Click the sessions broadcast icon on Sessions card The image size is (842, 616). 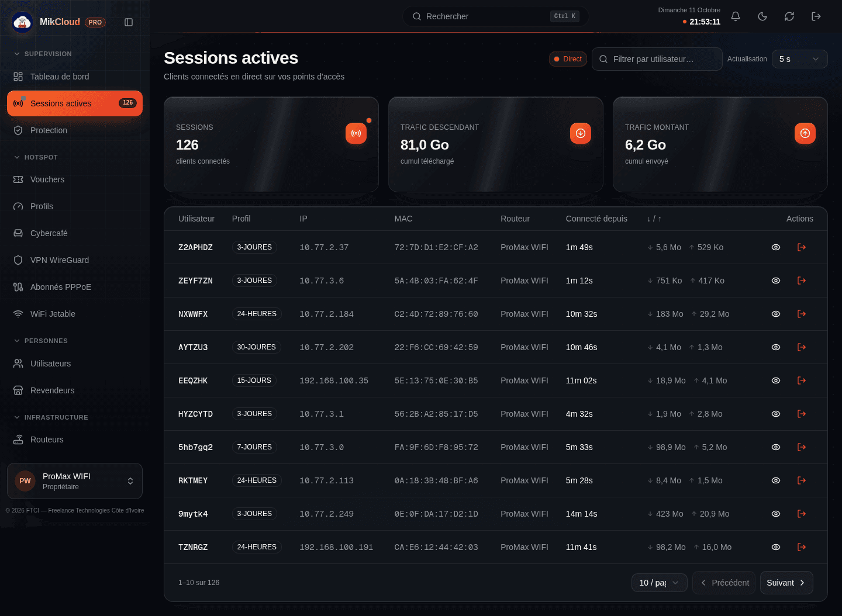(x=356, y=133)
